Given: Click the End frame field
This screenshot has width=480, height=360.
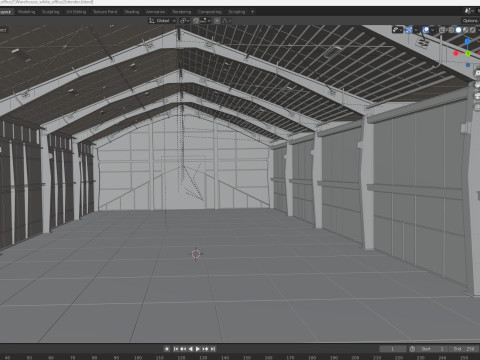Looking at the screenshot, I should point(464,349).
